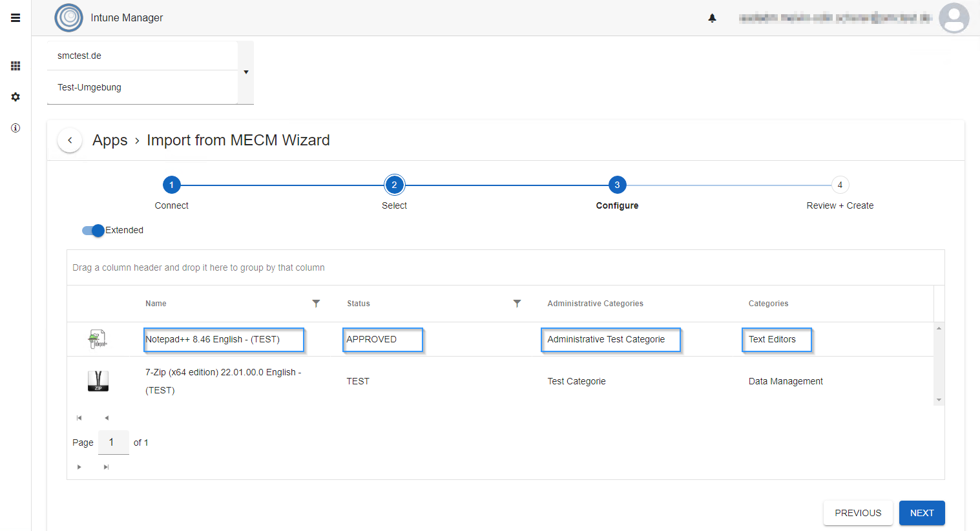The height and width of the screenshot is (531, 980).
Task: Click the 7-Zip (x64 edition) name cell
Action: [x=223, y=381]
